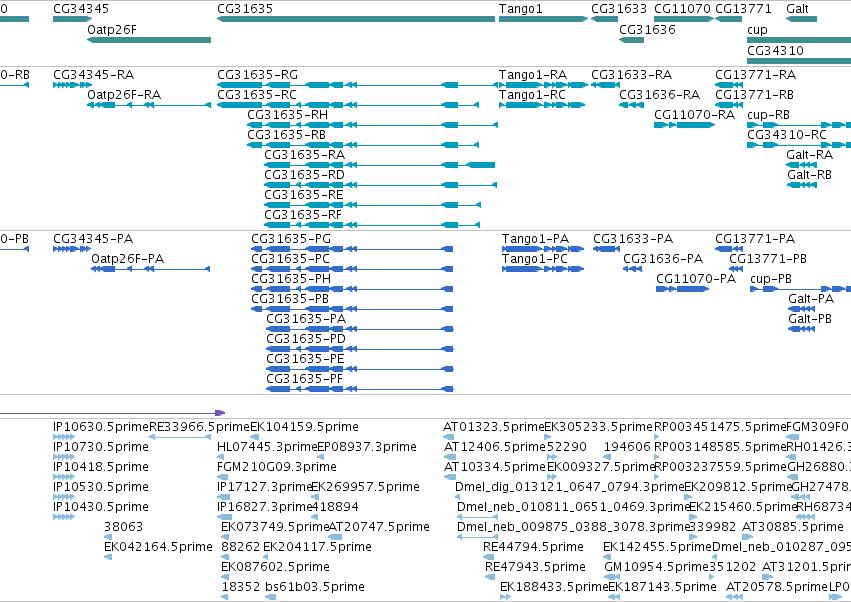This screenshot has height=602, width=851.
Task: Click the CG34345-RA transcript label
Action: 93,74
